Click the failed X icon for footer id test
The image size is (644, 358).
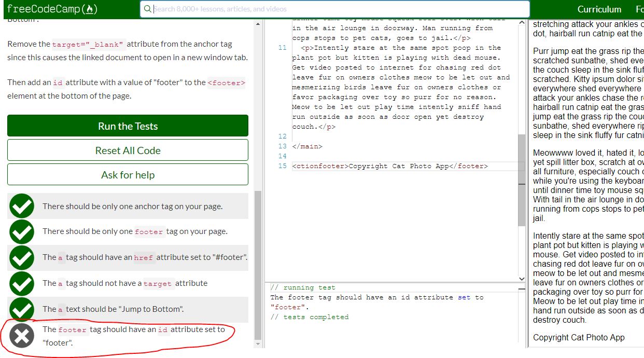[22, 336]
